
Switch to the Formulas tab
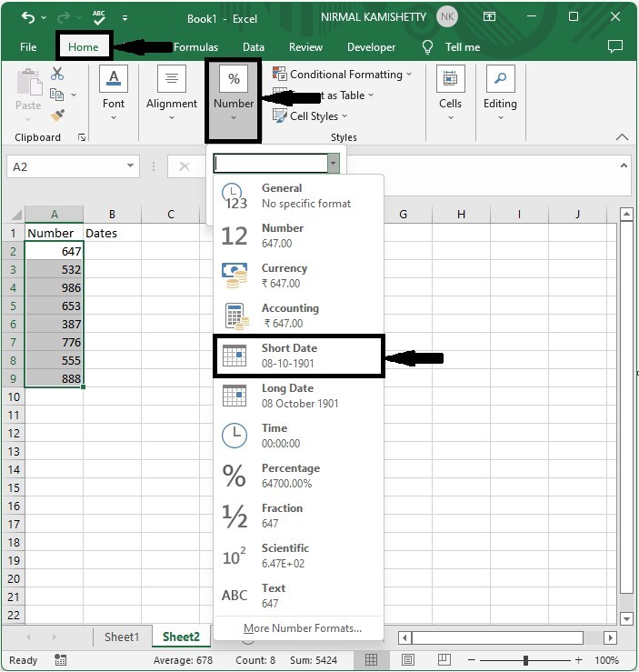tap(195, 46)
